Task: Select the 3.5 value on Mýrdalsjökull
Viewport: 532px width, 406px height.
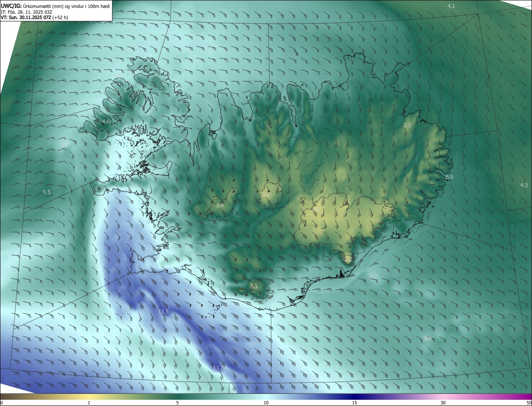Action: tap(254, 286)
